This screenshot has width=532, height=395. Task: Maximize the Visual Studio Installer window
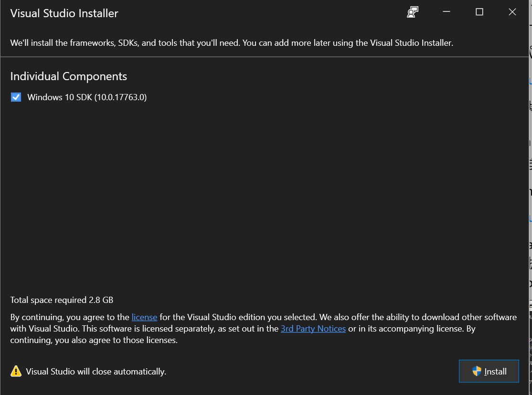479,12
